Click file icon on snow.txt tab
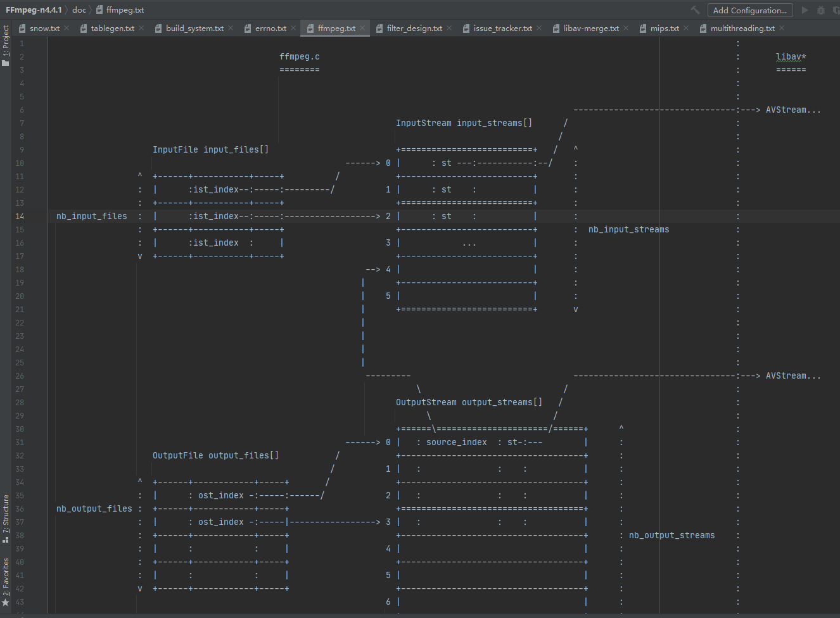Image resolution: width=840 pixels, height=618 pixels. click(22, 28)
